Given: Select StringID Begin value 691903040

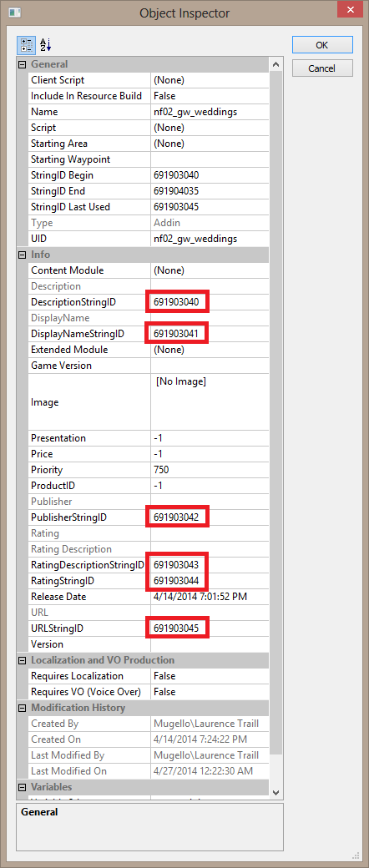Looking at the screenshot, I should pyautogui.click(x=210, y=175).
